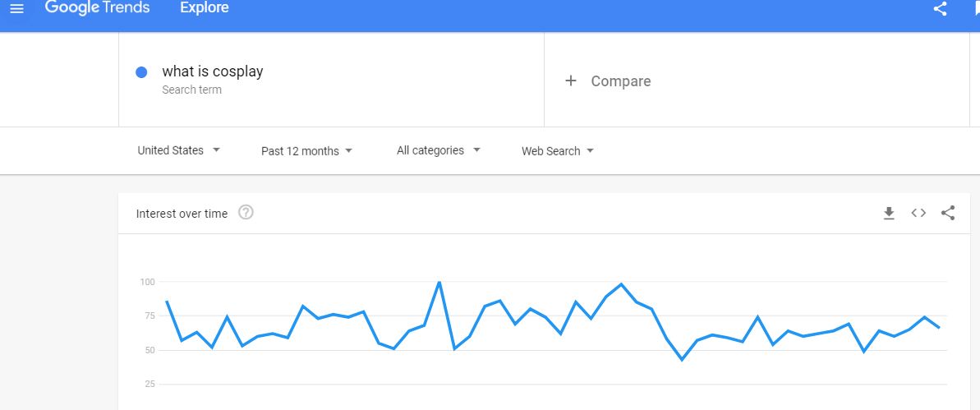The width and height of the screenshot is (980, 410).
Task: Click the Compare button
Action: 608,81
